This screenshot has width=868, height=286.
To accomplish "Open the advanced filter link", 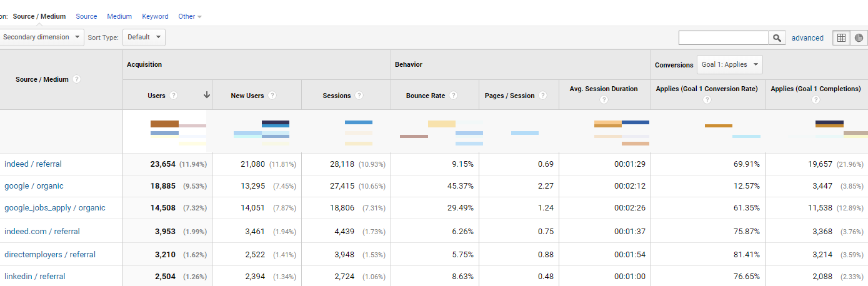I will tap(807, 38).
